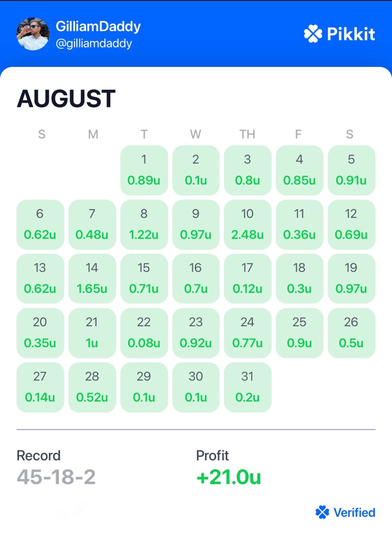This screenshot has width=392, height=536.
Task: Select August 27 cell showing 0.14u
Action: click(x=40, y=387)
